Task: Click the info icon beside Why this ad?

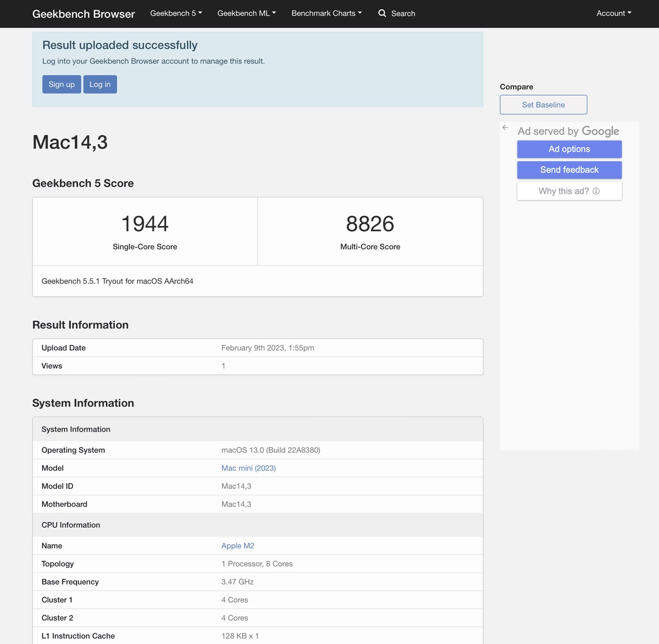Action: tap(596, 191)
